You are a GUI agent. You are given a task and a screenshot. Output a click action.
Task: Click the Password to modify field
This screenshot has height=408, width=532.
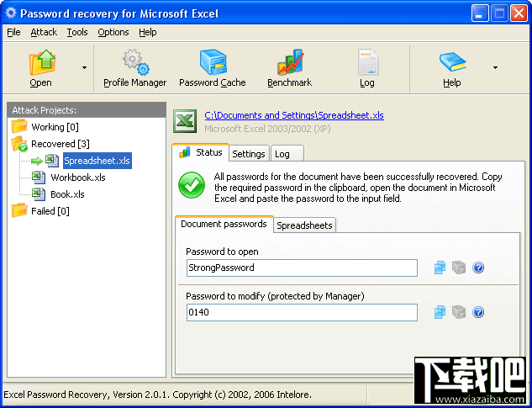click(x=302, y=312)
